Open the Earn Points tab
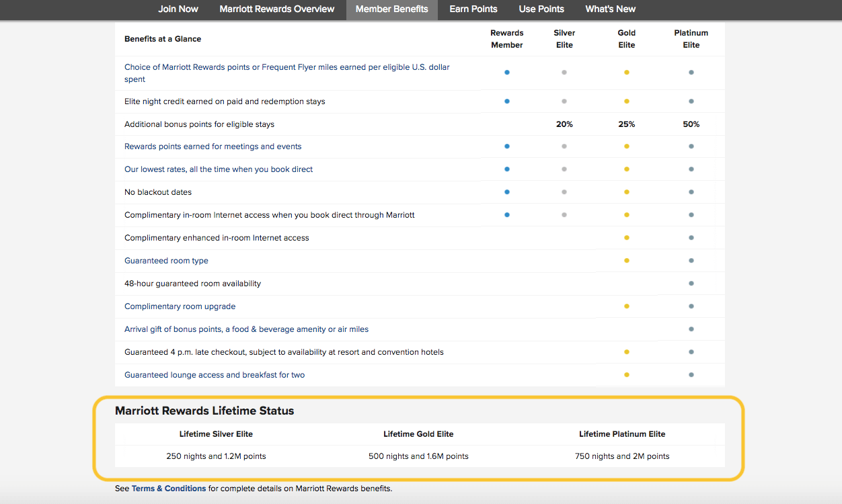The image size is (842, 504). coord(473,9)
